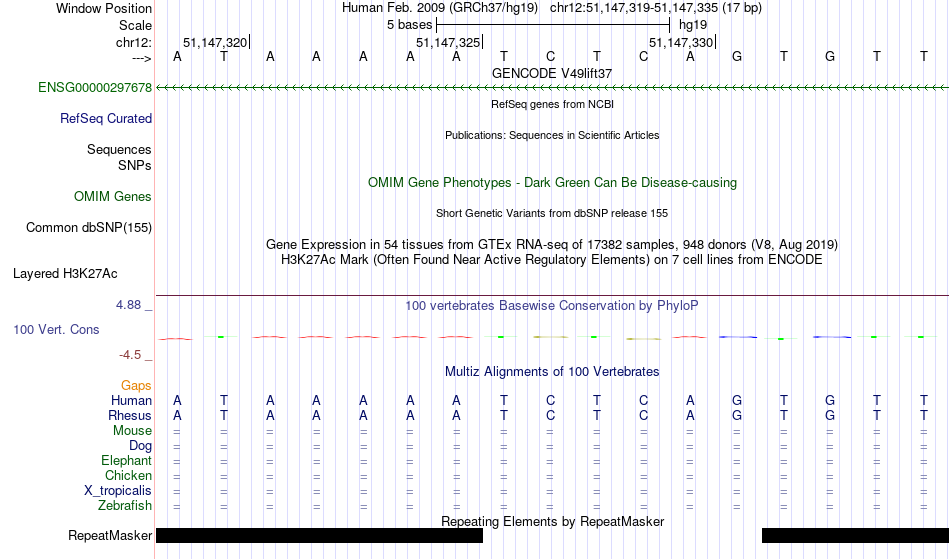Click the ENSG00000297678 green arrow transcript line

tap(553, 88)
